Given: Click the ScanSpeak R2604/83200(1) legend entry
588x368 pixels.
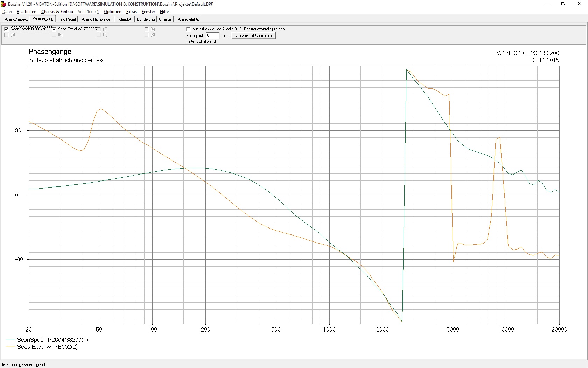Looking at the screenshot, I should tap(52, 340).
